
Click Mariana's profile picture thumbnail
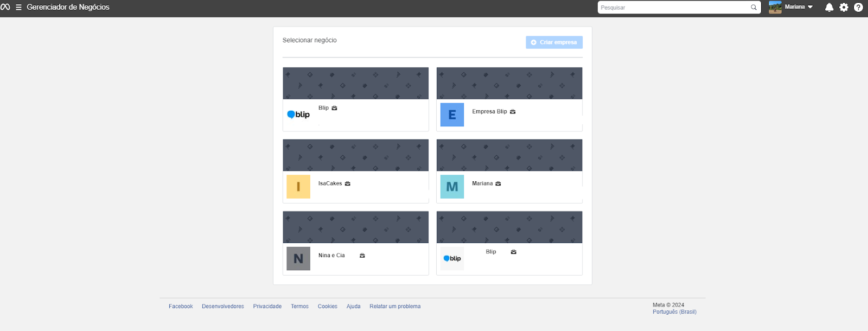pyautogui.click(x=775, y=7)
